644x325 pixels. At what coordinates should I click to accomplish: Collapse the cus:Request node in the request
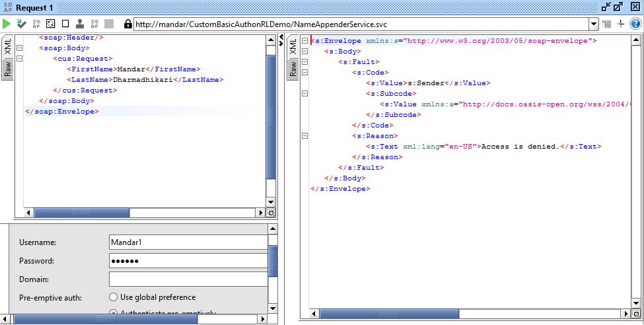[x=19, y=58]
